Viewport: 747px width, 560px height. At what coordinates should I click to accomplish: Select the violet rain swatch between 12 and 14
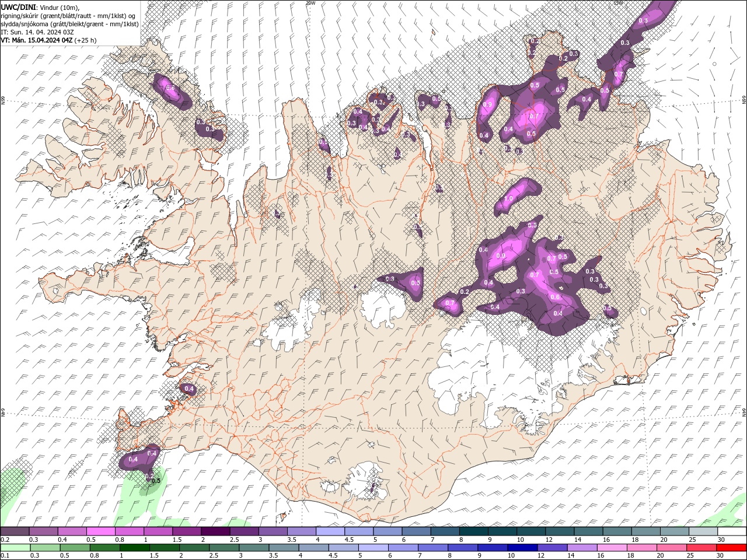[552, 548]
